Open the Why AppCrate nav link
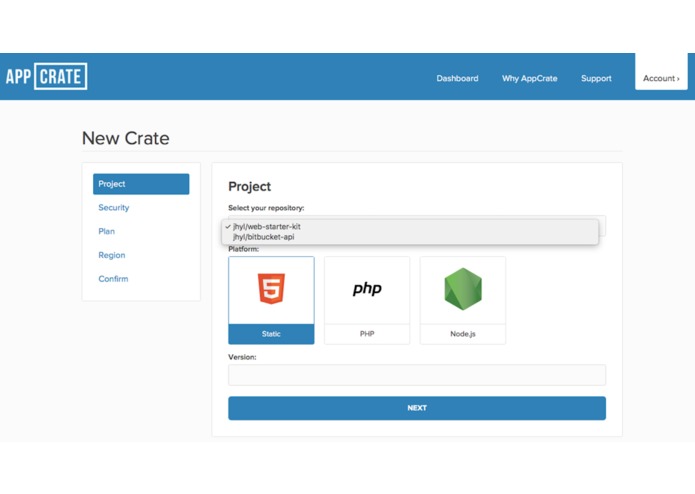Image resolution: width=695 pixels, height=494 pixels. (x=530, y=78)
